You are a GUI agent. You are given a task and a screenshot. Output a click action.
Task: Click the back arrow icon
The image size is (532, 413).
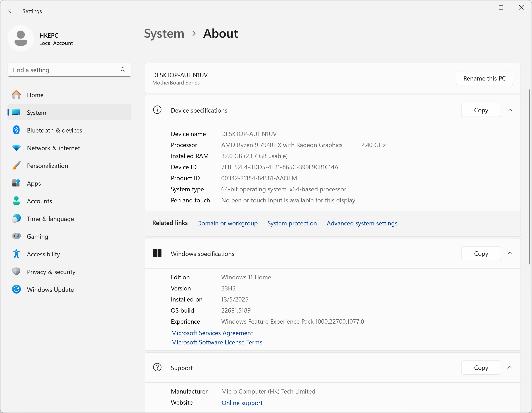[11, 11]
